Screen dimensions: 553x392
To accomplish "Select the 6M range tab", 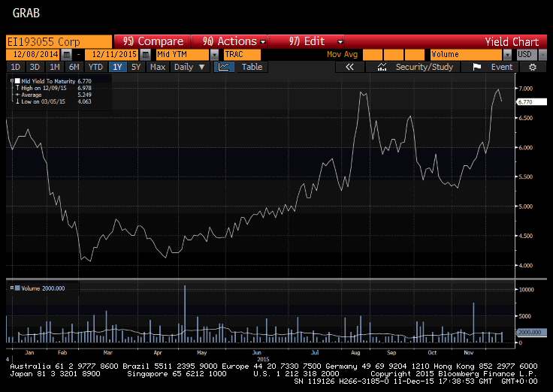I will click(x=74, y=67).
